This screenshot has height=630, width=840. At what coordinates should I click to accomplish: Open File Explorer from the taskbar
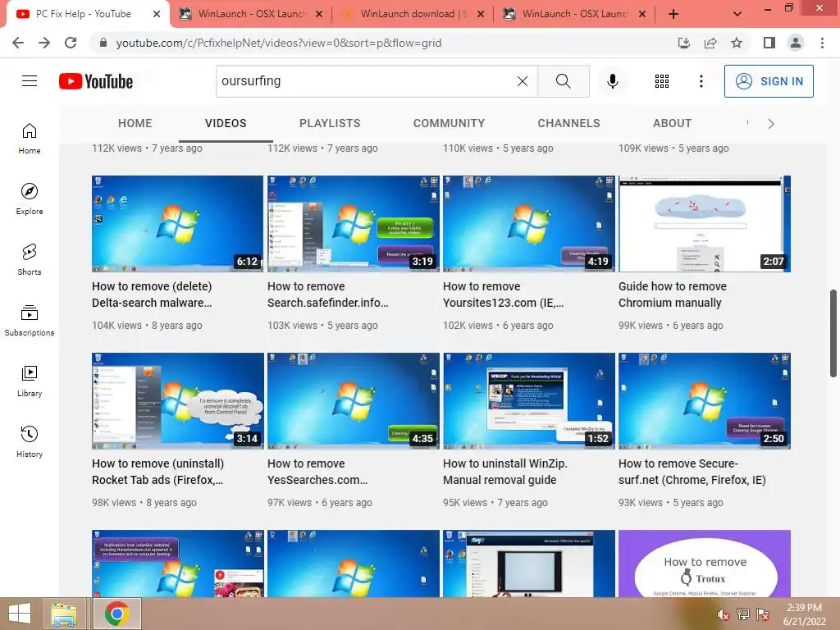64,614
